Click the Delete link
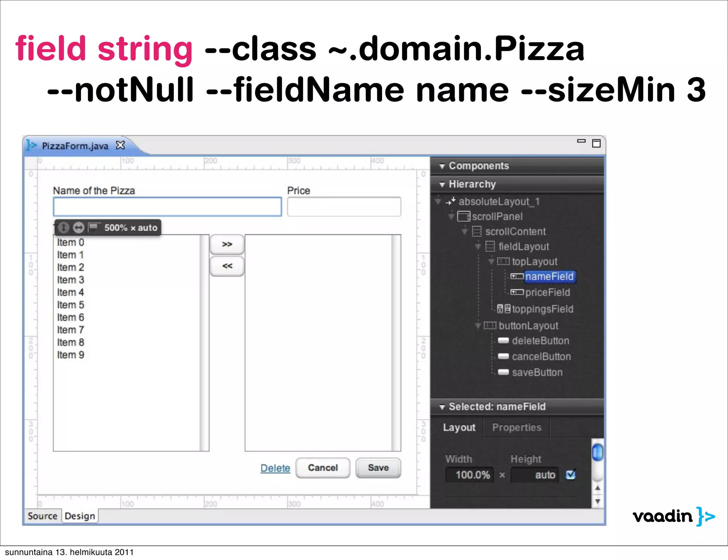 pyautogui.click(x=275, y=468)
